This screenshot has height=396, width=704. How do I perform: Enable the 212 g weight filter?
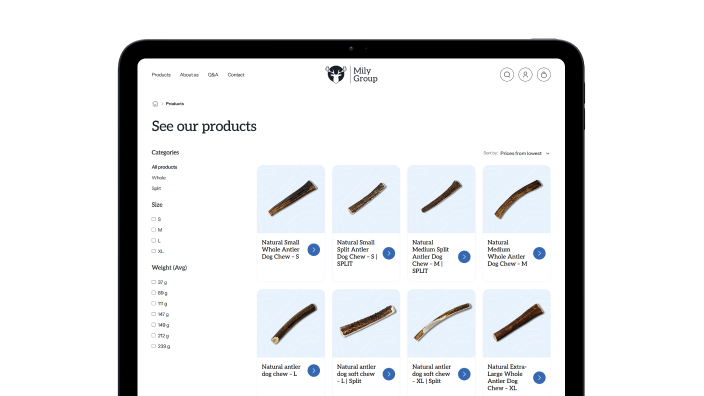(154, 335)
